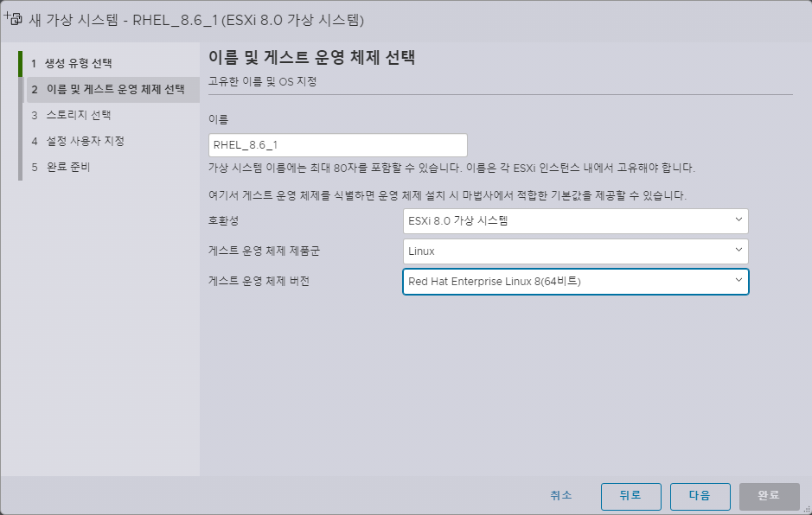
Task: Click the subtitle 고유한 이름 및 OS 지정
Action: pyautogui.click(x=262, y=82)
